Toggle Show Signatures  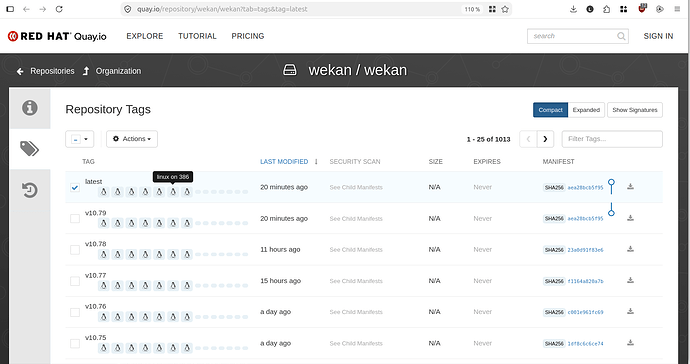point(635,110)
